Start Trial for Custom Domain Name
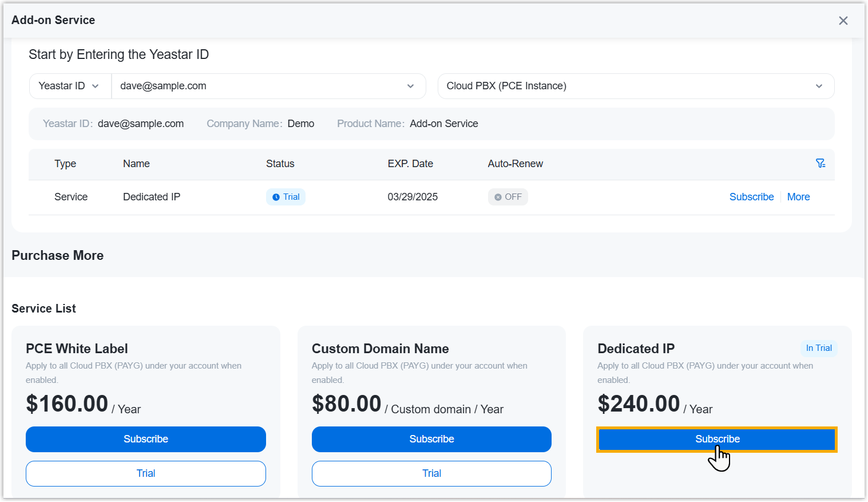The width and height of the screenshot is (868, 502). [431, 473]
